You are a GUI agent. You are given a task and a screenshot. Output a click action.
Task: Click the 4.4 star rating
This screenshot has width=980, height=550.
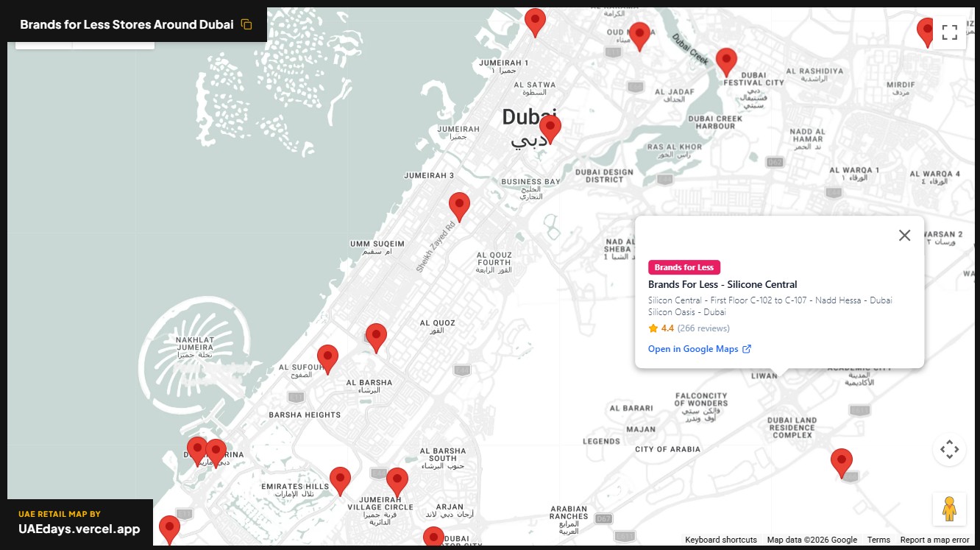click(661, 328)
